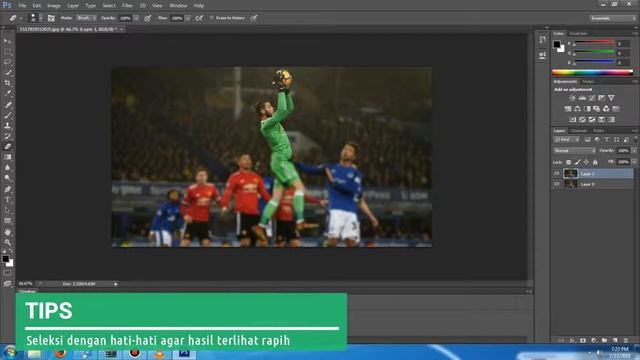Select the Eyedropper tool
The height and width of the screenshot is (360, 640).
point(7,93)
